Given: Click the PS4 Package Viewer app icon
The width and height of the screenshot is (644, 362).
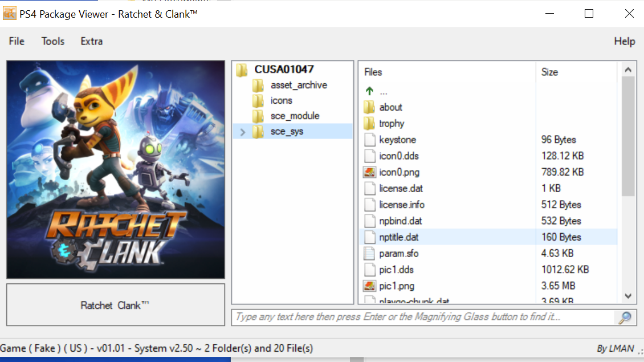Looking at the screenshot, I should (10, 14).
